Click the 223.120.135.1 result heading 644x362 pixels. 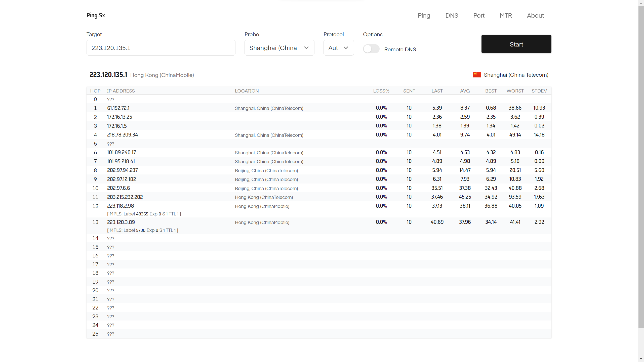pos(108,75)
